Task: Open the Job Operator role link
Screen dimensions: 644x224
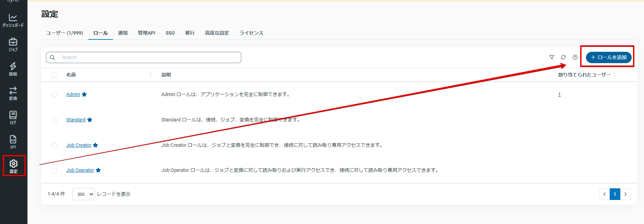Action: [80, 170]
